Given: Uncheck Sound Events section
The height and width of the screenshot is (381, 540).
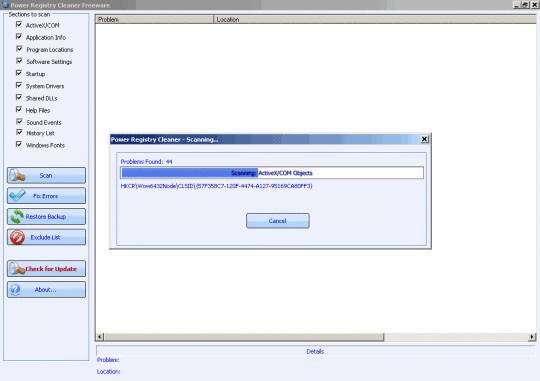Looking at the screenshot, I should [x=19, y=122].
